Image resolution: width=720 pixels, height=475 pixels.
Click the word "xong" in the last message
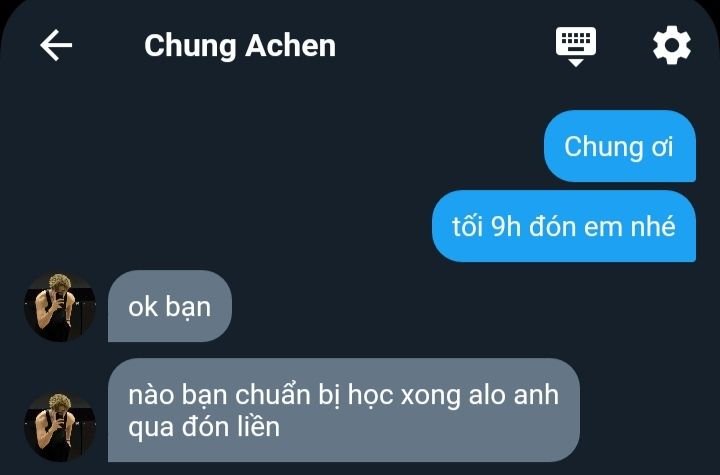pyautogui.click(x=430, y=396)
